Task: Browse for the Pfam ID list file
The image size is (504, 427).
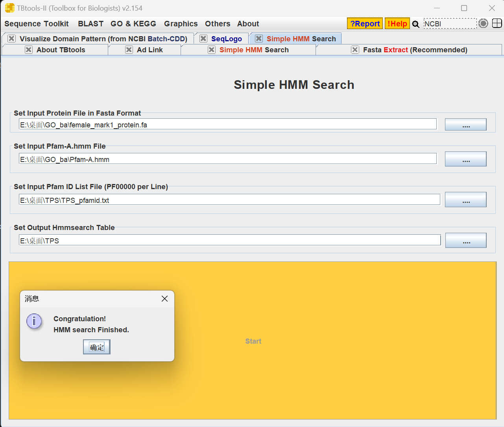Action: (466, 199)
